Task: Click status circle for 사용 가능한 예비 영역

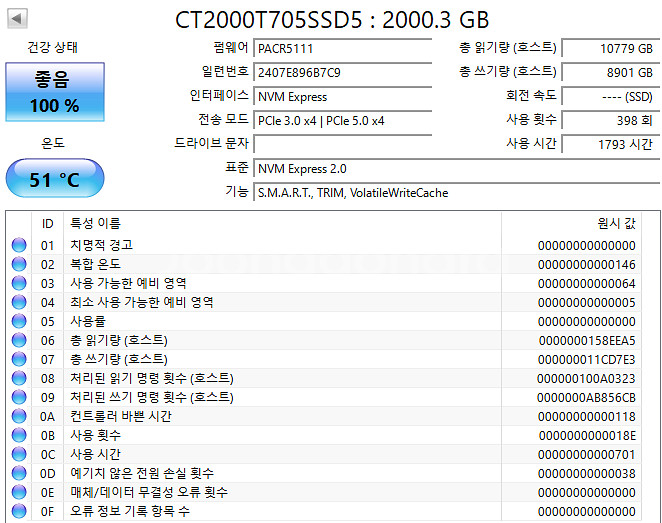Action: pyautogui.click(x=19, y=283)
